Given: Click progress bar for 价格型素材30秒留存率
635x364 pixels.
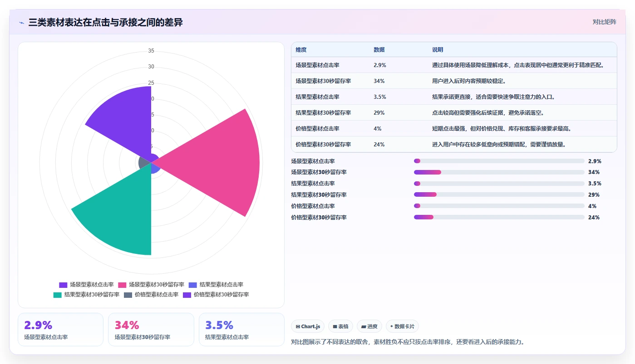Looking at the screenshot, I should click(499, 217).
